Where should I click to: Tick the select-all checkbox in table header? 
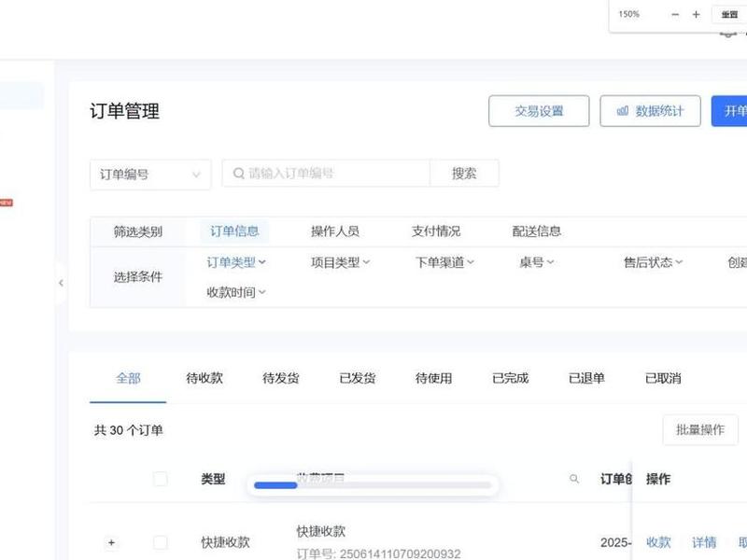point(161,479)
